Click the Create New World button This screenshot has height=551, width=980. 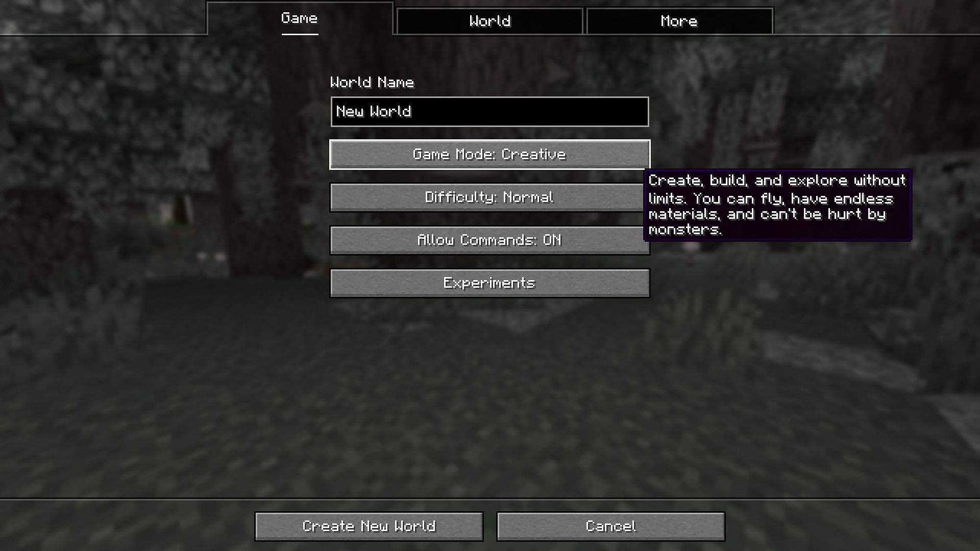click(369, 526)
